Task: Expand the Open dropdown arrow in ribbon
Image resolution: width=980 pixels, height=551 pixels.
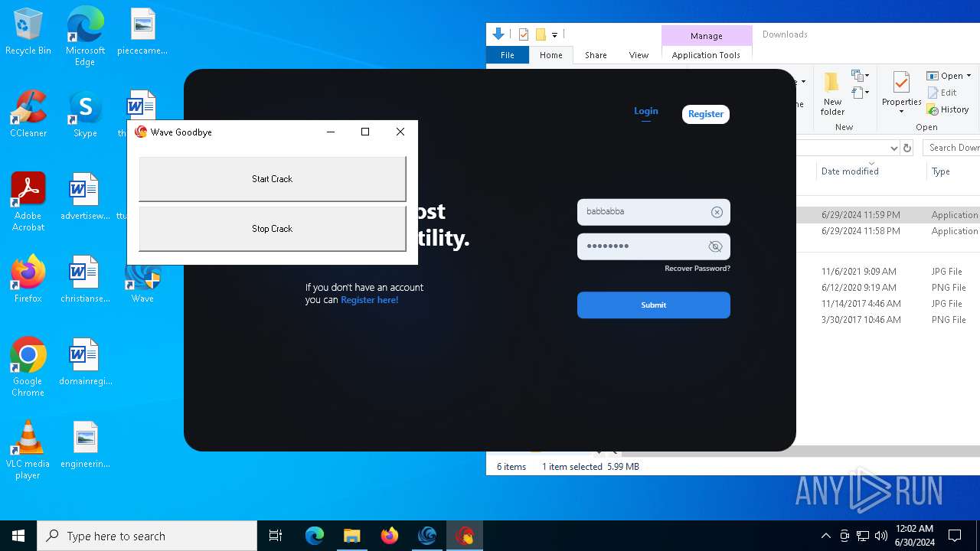Action: pos(969,76)
